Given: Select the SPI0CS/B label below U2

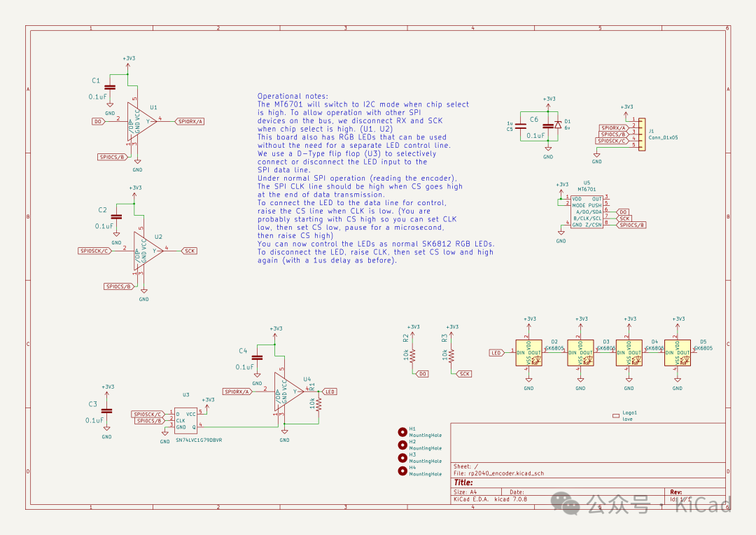Looking at the screenshot, I should point(118,286).
